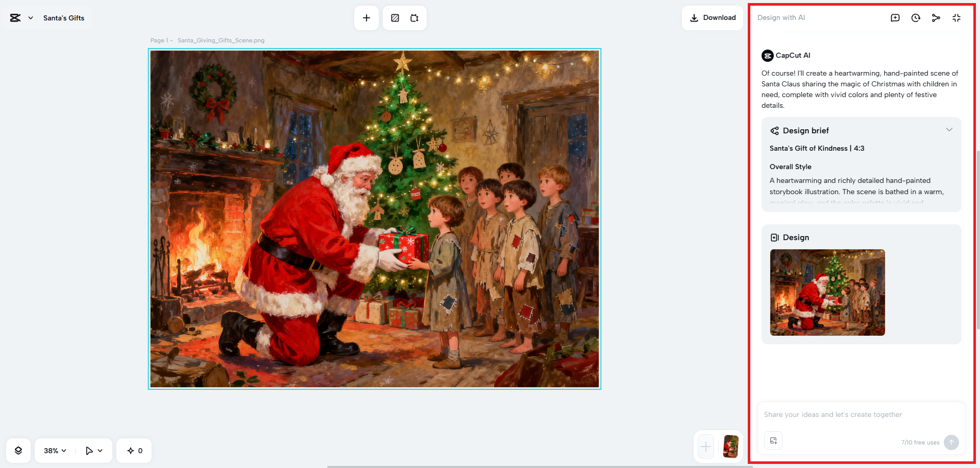Click the AI credits sparkle counter
Viewport: 980px width, 468px height.
[135, 451]
